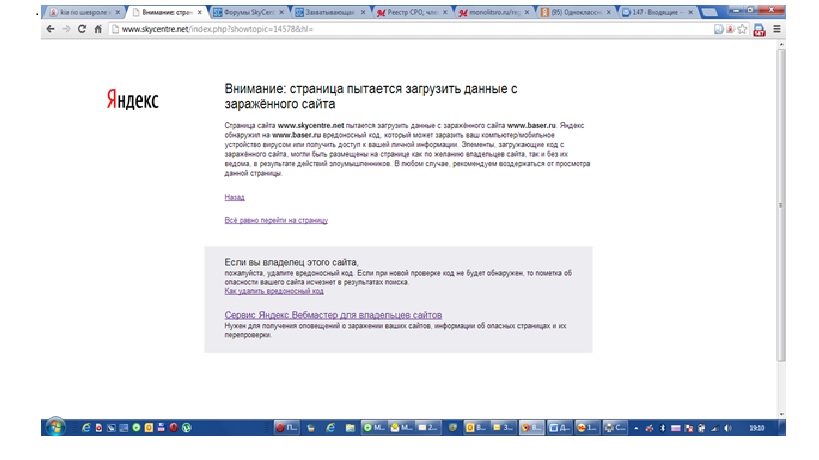Image resolution: width=819 pixels, height=460 pixels.
Task: Switch to the '(95) Одноклассники' tab
Action: click(576, 12)
